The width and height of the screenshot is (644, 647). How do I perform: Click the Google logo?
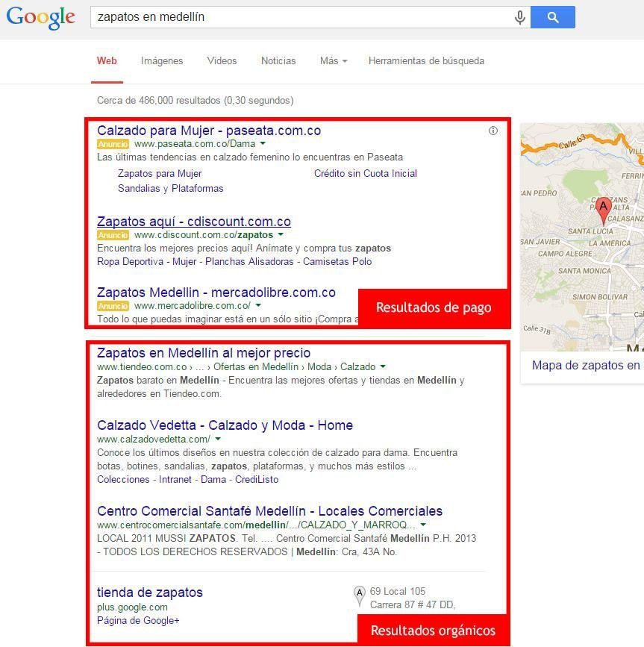[41, 18]
